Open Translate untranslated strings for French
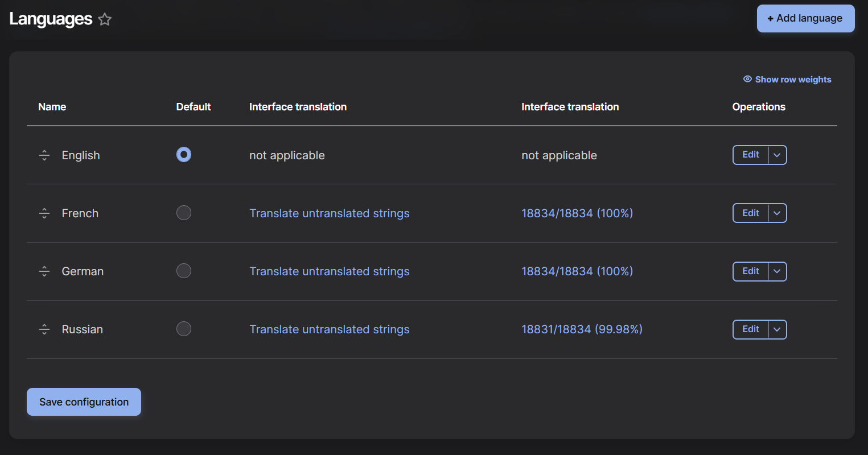 click(329, 213)
